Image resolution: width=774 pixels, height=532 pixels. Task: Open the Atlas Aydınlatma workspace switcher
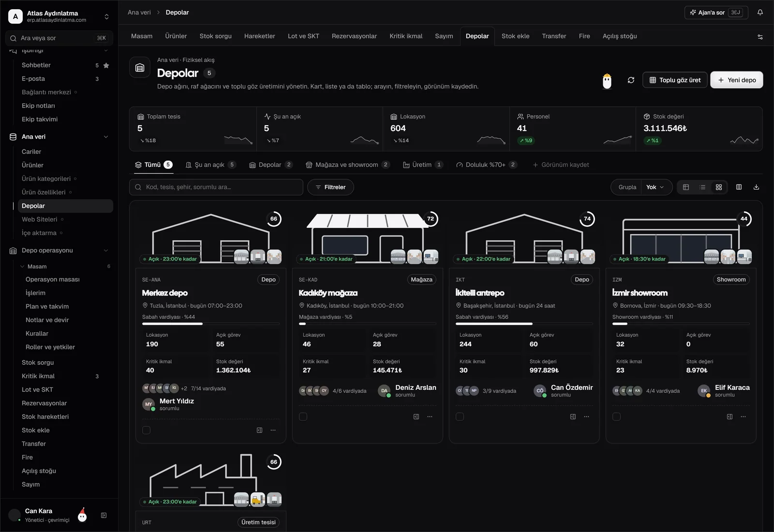tap(59, 16)
